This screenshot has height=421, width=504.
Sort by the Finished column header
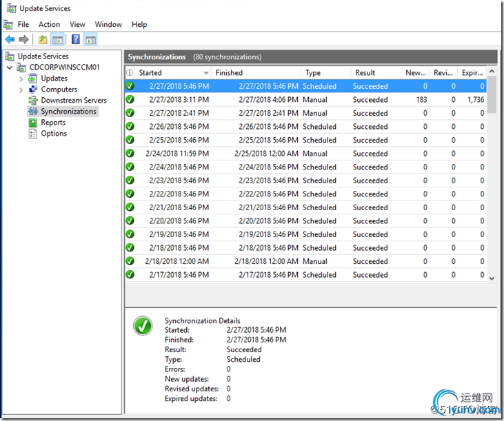click(256, 73)
